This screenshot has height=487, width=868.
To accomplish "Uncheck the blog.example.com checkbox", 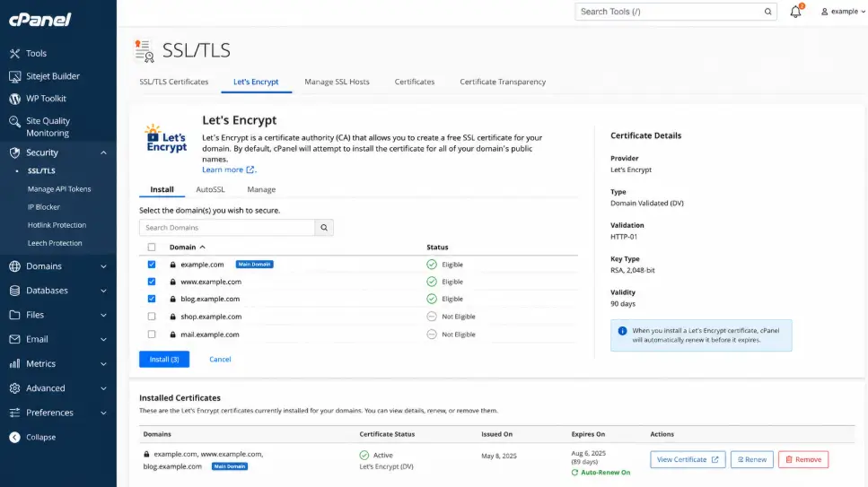I will click(152, 299).
